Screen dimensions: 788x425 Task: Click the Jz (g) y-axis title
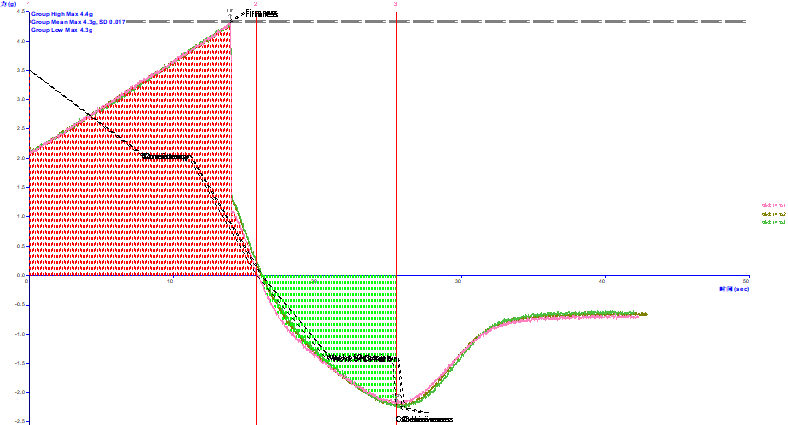8,4
